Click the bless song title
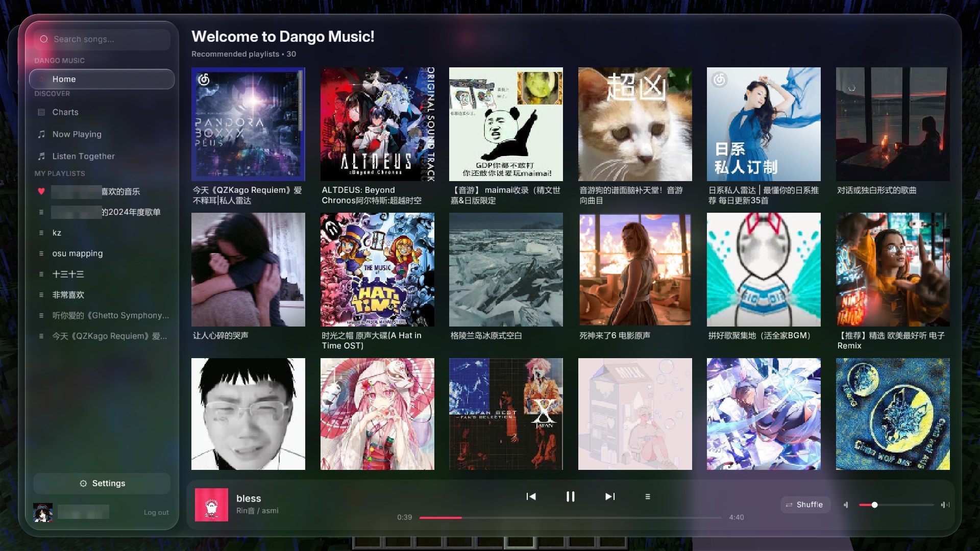This screenshot has height=551, width=980. click(x=249, y=498)
